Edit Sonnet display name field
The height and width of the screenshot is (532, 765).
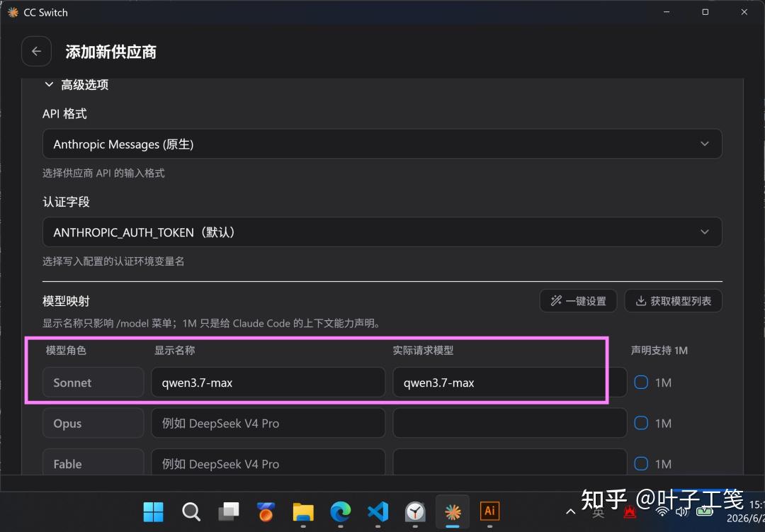coord(268,382)
